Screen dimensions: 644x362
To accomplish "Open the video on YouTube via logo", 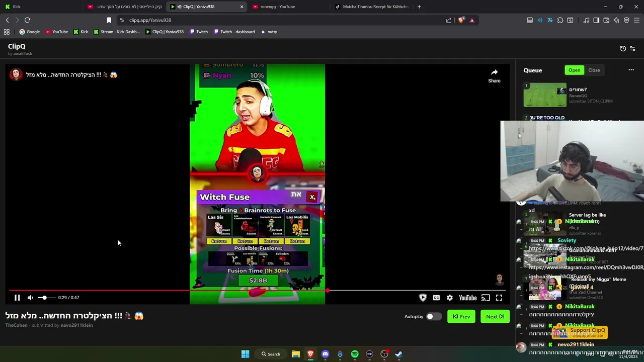I will [467, 298].
